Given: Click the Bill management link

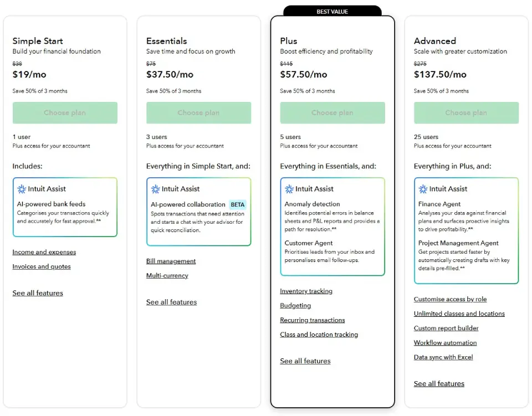Looking at the screenshot, I should click(x=171, y=261).
